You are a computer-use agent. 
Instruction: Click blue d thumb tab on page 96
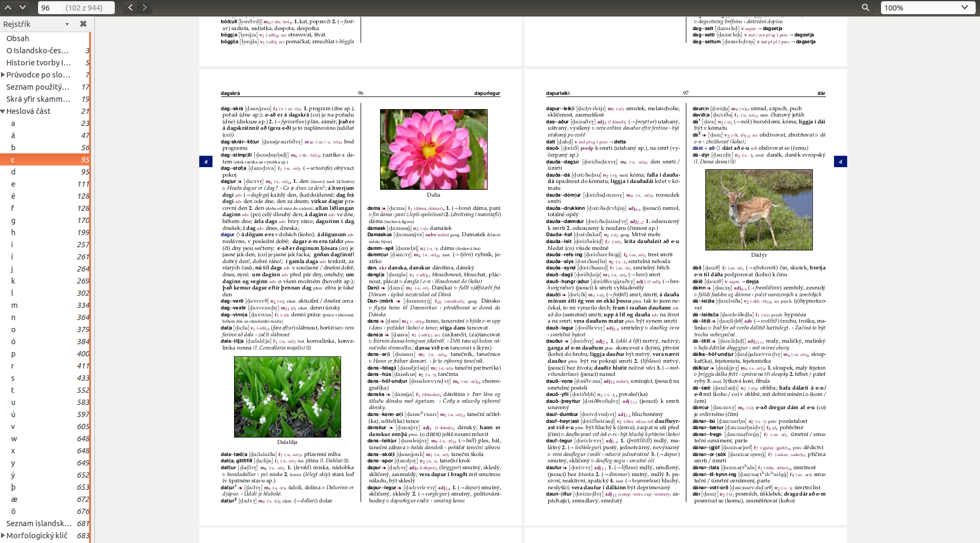206,161
